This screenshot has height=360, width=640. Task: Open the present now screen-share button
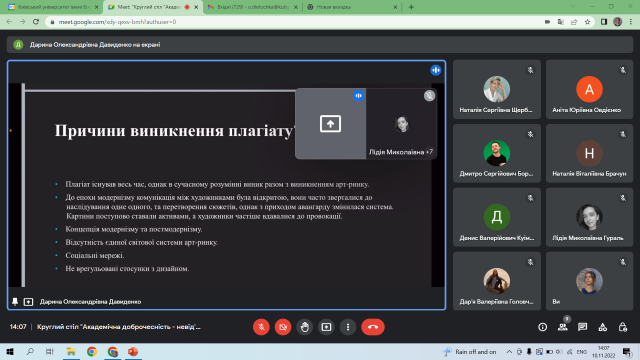[326, 327]
